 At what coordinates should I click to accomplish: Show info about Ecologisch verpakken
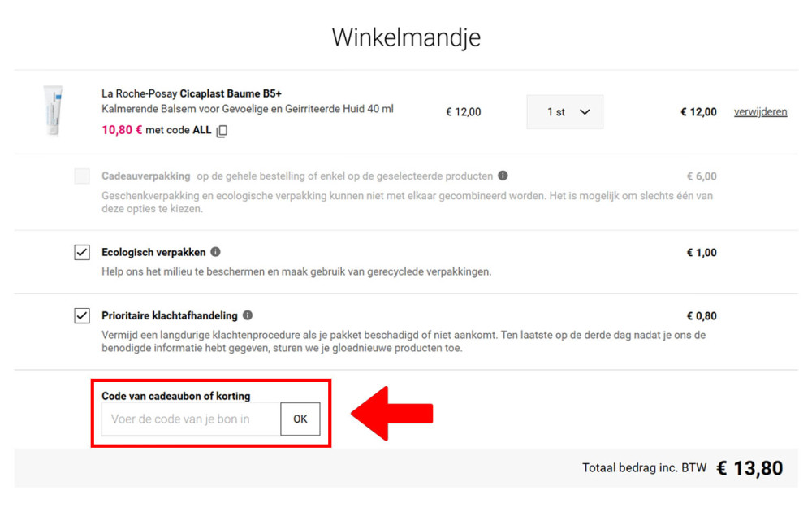coord(215,252)
